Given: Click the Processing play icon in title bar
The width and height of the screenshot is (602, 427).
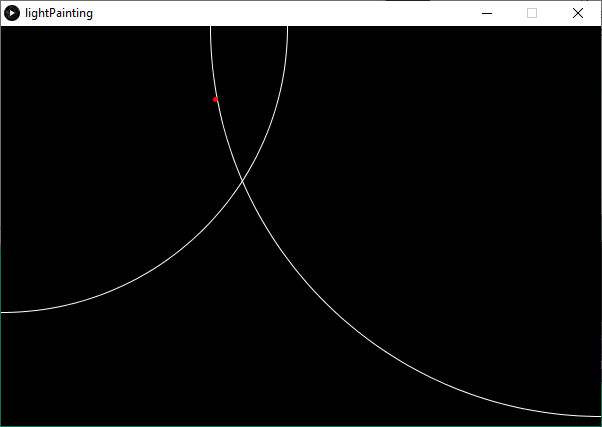Looking at the screenshot, I should [x=12, y=13].
